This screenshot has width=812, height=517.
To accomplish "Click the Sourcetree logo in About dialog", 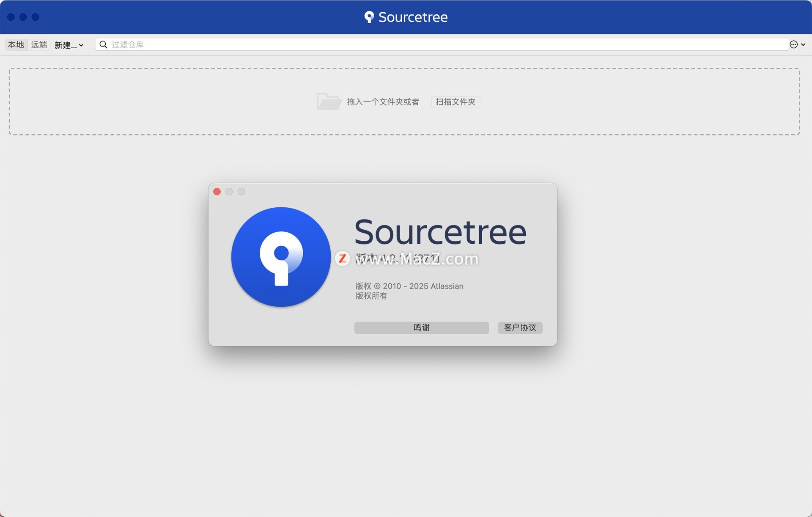I will click(x=281, y=257).
